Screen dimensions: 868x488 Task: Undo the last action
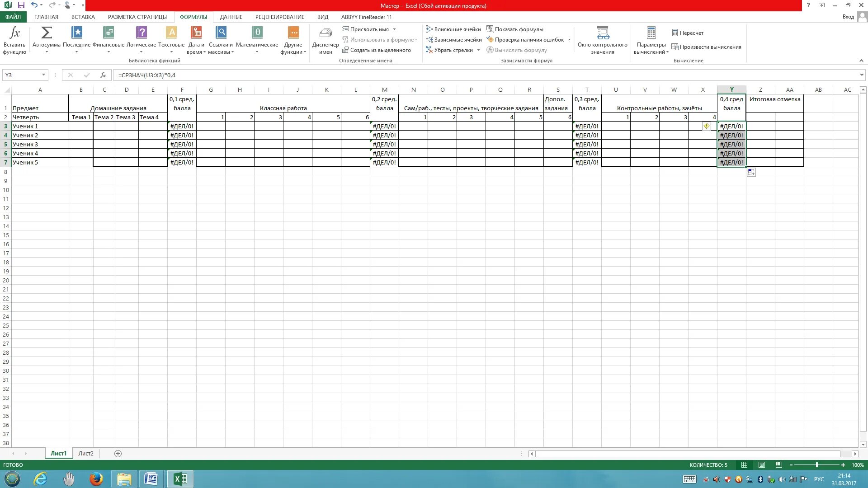tap(34, 5)
